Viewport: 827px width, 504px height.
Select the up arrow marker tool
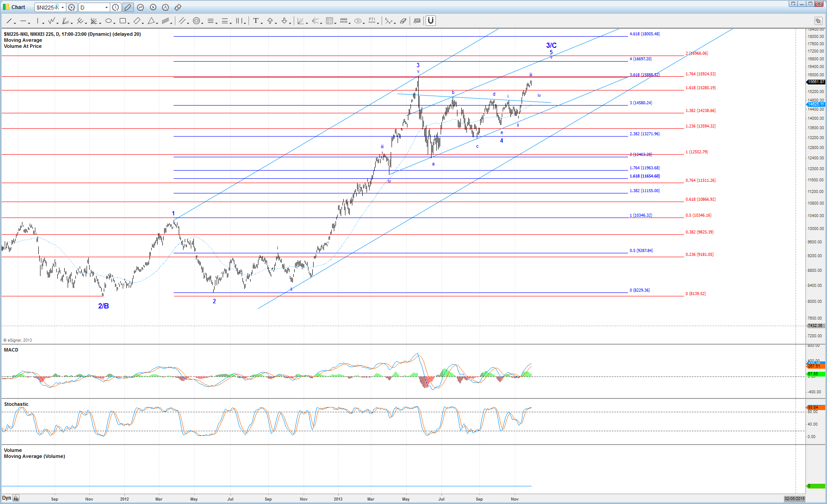[270, 21]
